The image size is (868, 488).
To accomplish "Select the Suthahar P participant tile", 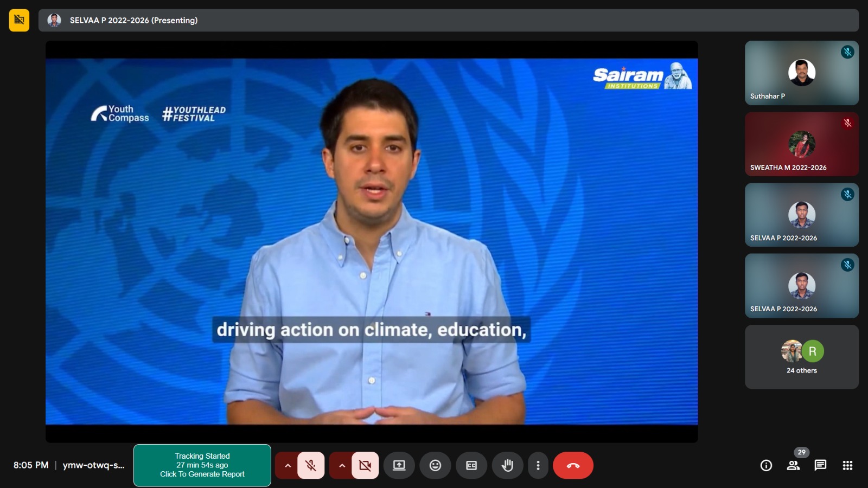I will (x=802, y=73).
